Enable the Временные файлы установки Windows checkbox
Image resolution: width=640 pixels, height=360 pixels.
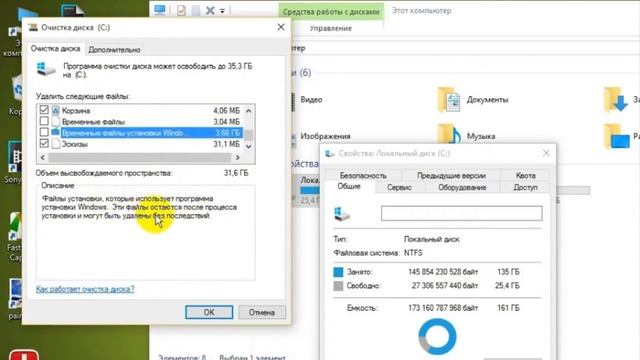tap(44, 132)
